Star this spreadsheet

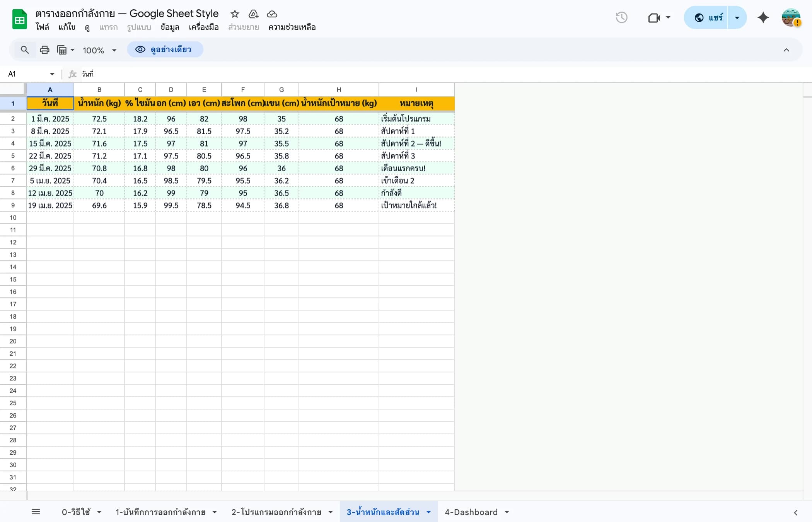point(235,14)
